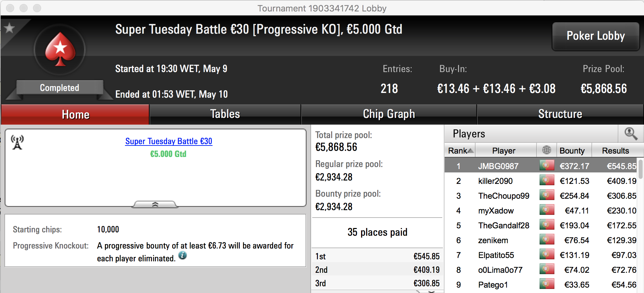The image size is (644, 293).
Task: Open the Chip Graph tab
Action: pos(389,114)
